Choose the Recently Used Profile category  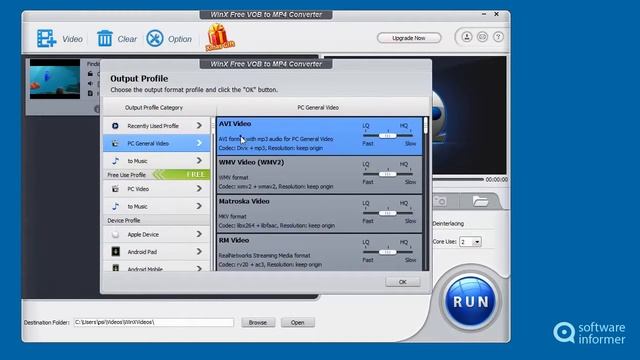point(157,126)
